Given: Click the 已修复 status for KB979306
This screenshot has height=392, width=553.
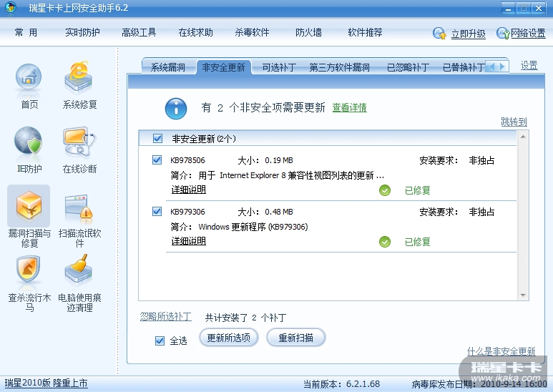Looking at the screenshot, I should [417, 242].
